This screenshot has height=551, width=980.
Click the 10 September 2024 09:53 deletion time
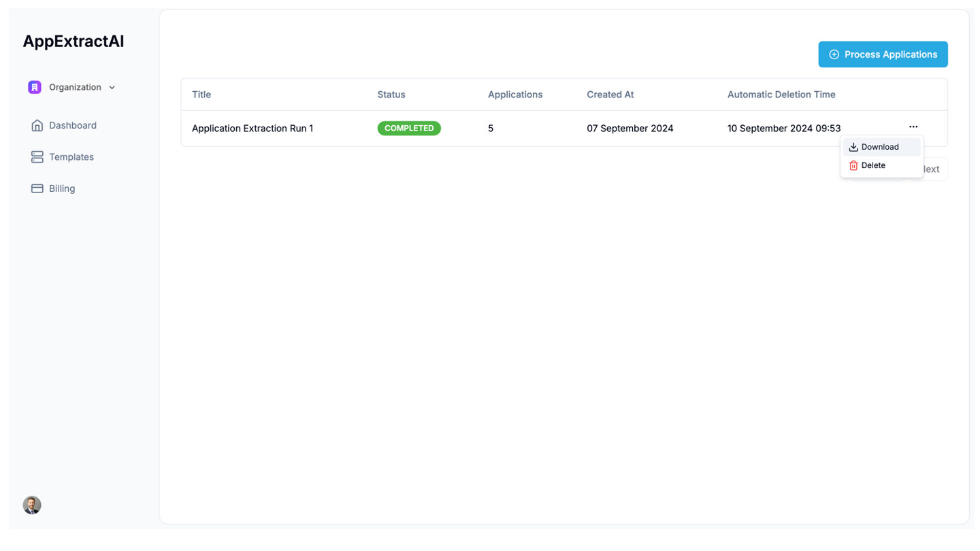tap(784, 128)
